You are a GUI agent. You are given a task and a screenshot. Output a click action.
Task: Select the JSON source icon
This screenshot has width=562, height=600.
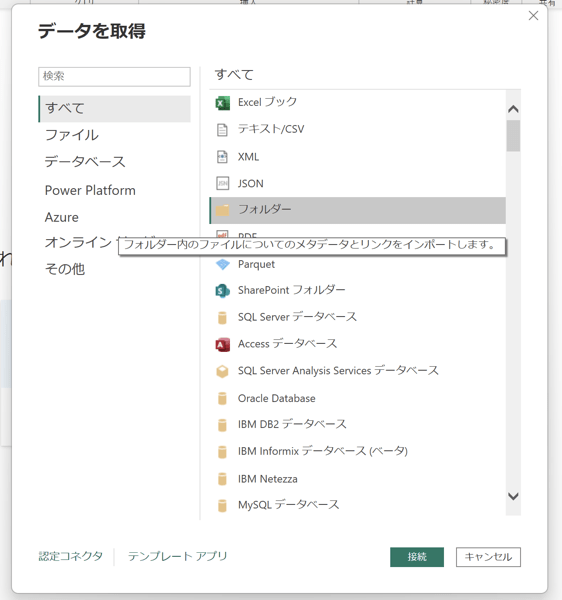[x=222, y=184]
